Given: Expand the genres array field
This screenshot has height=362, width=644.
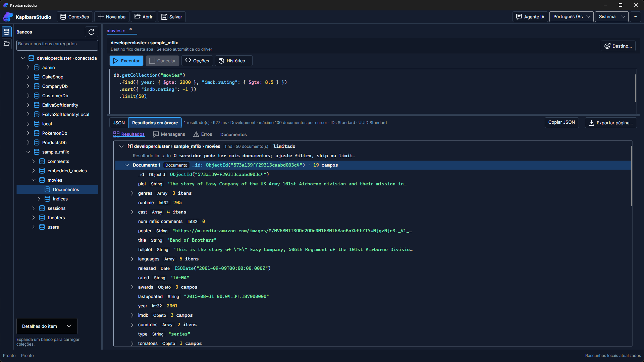Looking at the screenshot, I should click(x=132, y=193).
